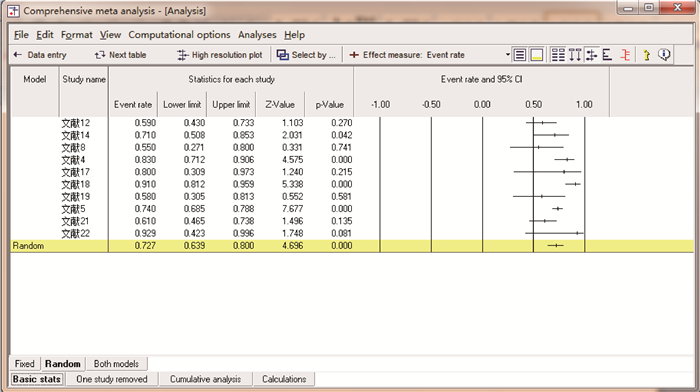700x392 pixels.
Task: Open the Computational options menu
Action: (x=179, y=35)
